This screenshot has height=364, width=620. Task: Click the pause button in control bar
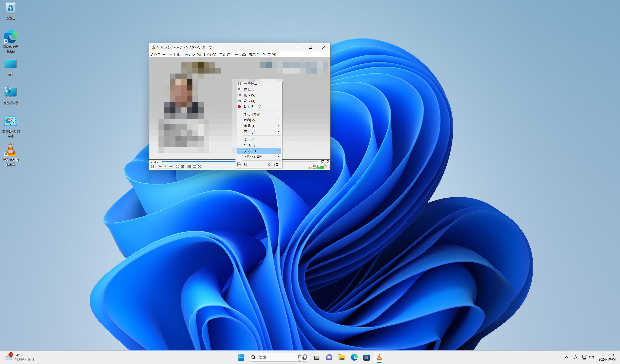tap(153, 166)
